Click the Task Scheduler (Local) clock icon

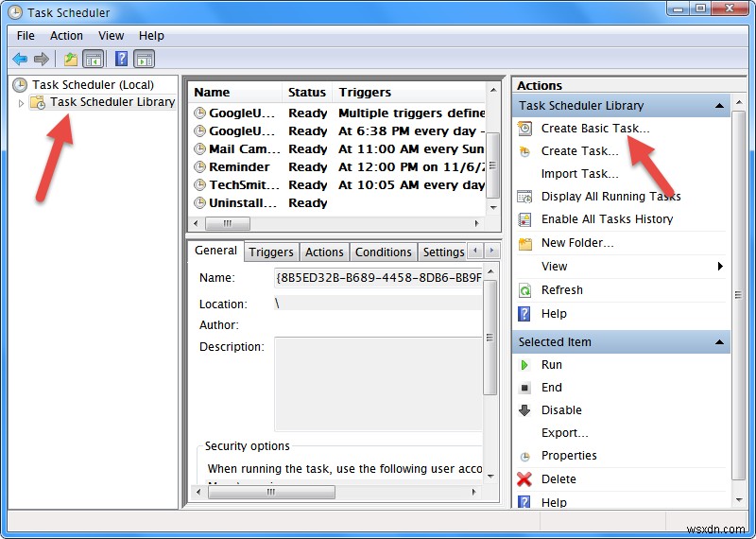pos(20,85)
